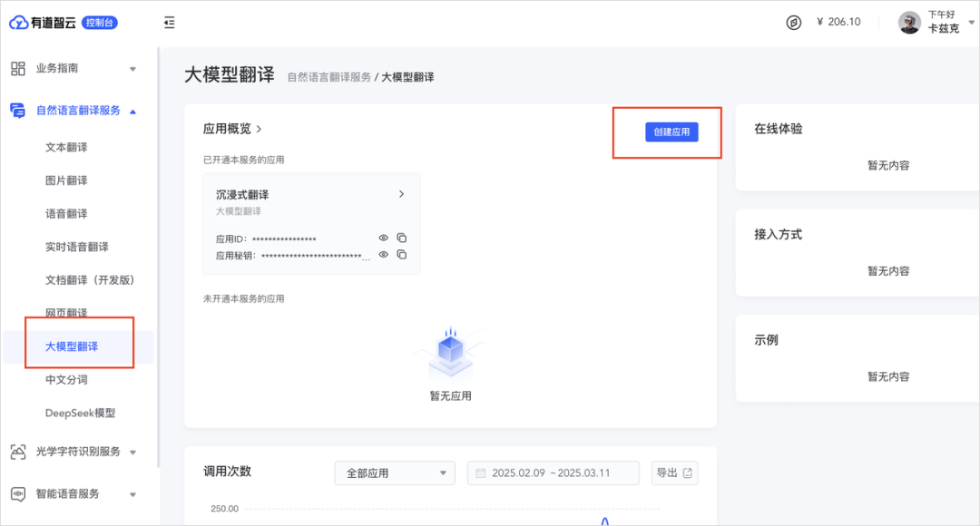Click the 控制台 badge beside the logo
The width and height of the screenshot is (980, 526).
pyautogui.click(x=100, y=23)
